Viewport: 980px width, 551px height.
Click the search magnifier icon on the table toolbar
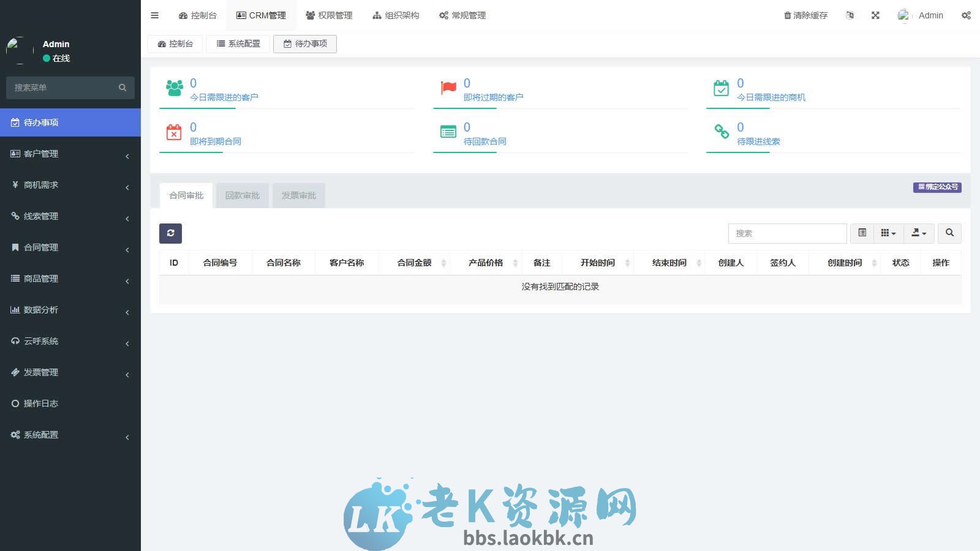click(x=949, y=233)
